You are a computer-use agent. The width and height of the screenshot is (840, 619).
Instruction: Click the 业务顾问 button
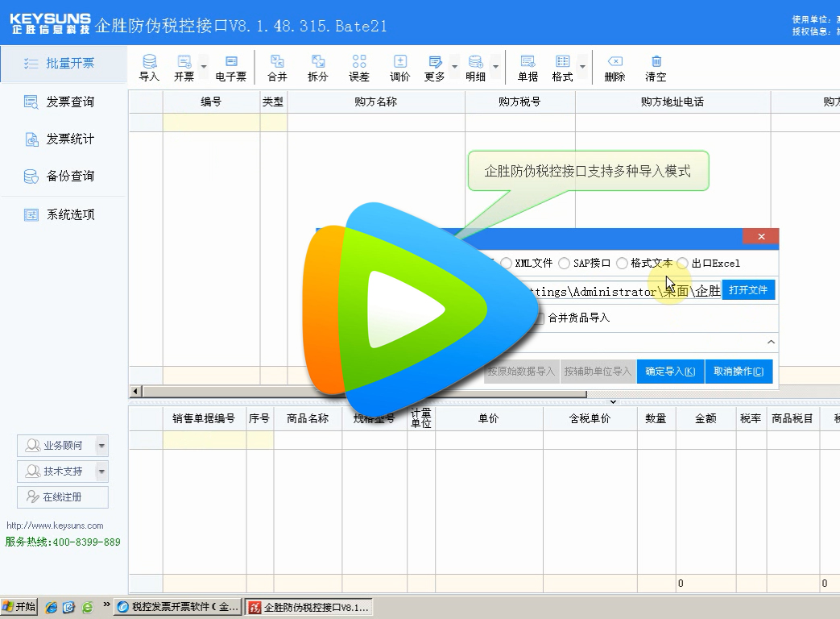[56, 446]
